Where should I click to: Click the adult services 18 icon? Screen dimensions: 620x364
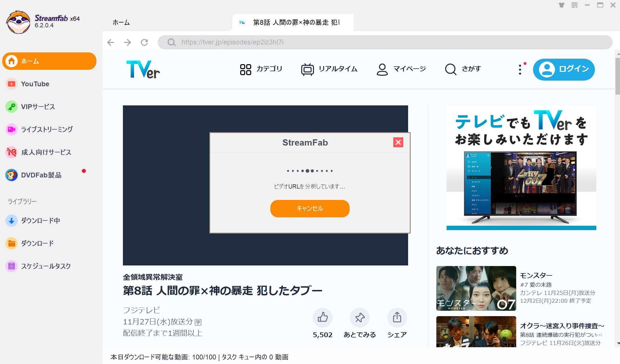pyautogui.click(x=11, y=152)
